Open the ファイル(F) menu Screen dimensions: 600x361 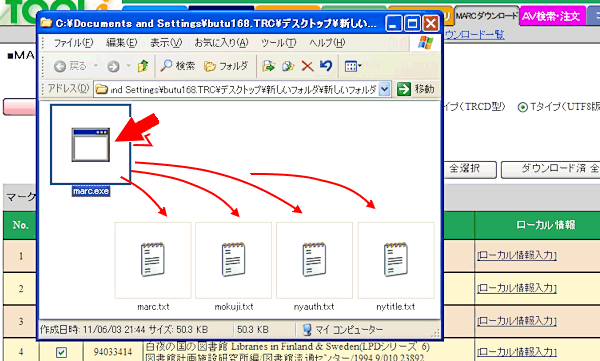[73, 42]
